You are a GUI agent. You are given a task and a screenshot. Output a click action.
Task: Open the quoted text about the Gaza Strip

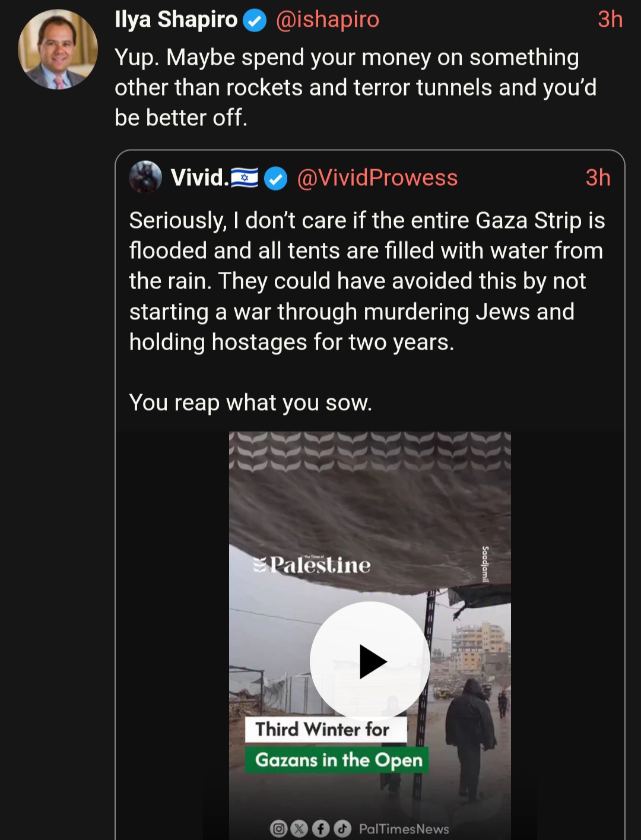pos(367,311)
